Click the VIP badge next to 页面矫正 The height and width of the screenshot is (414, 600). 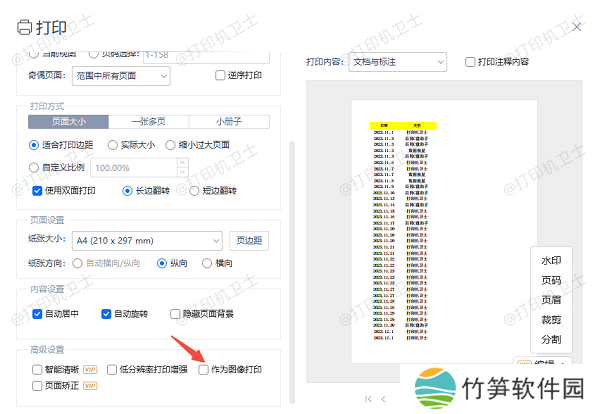tap(88, 387)
